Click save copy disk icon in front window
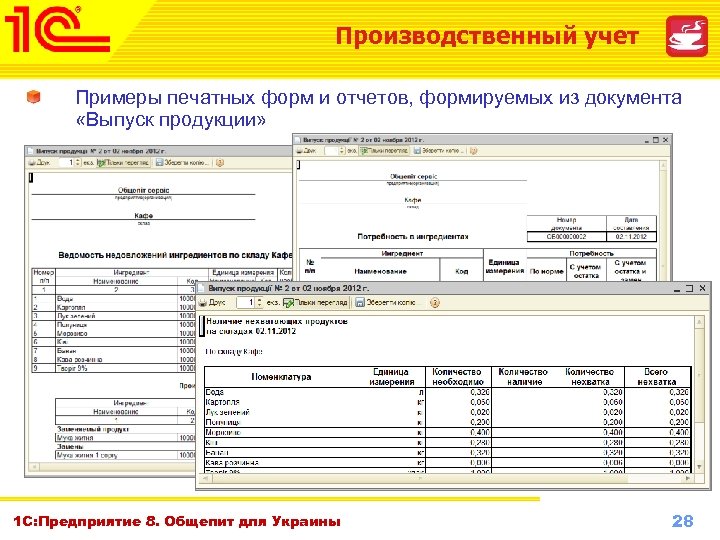This screenshot has width=720, height=540. [x=360, y=303]
